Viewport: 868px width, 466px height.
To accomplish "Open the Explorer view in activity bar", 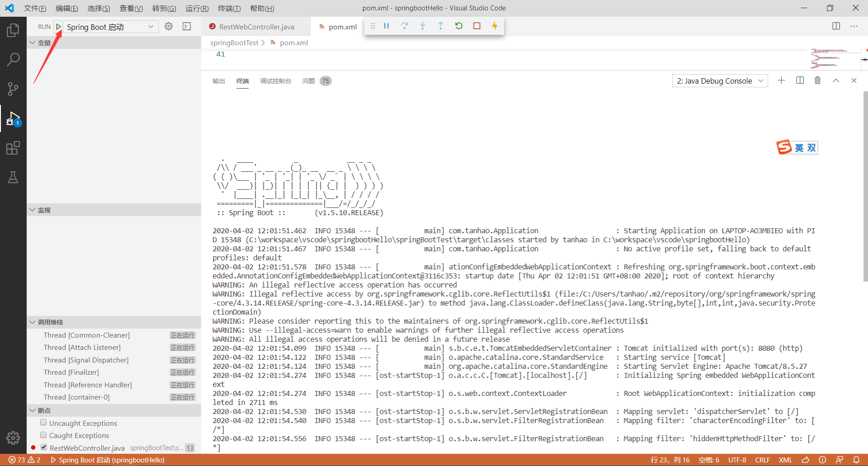I will (13, 30).
